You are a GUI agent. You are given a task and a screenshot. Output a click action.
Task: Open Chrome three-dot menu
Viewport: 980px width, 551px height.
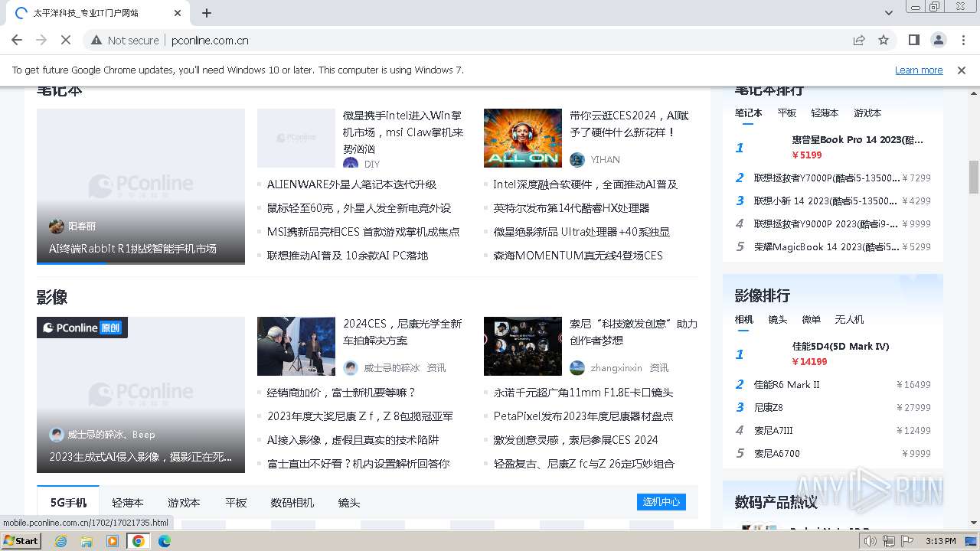(x=962, y=40)
